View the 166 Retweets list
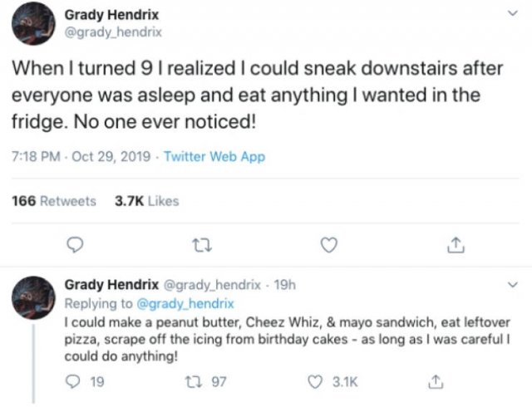Screen dimensions: 532x407 point(54,201)
